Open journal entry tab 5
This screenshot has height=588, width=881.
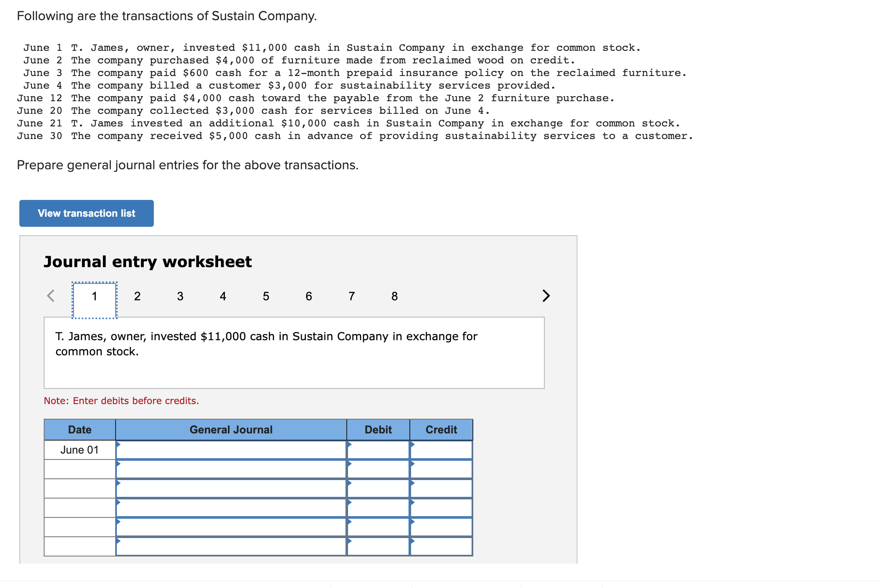(266, 297)
